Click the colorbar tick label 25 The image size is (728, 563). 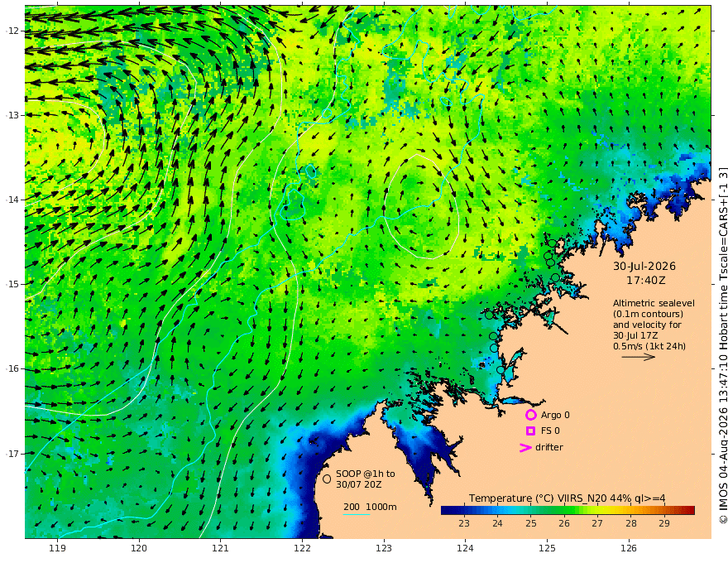(530, 523)
